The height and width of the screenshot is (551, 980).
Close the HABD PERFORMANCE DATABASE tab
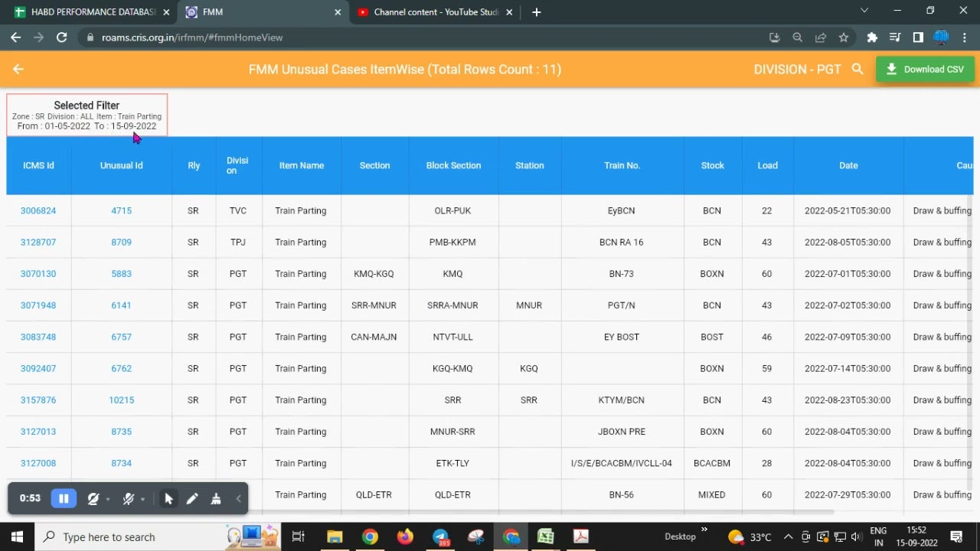[x=166, y=11]
